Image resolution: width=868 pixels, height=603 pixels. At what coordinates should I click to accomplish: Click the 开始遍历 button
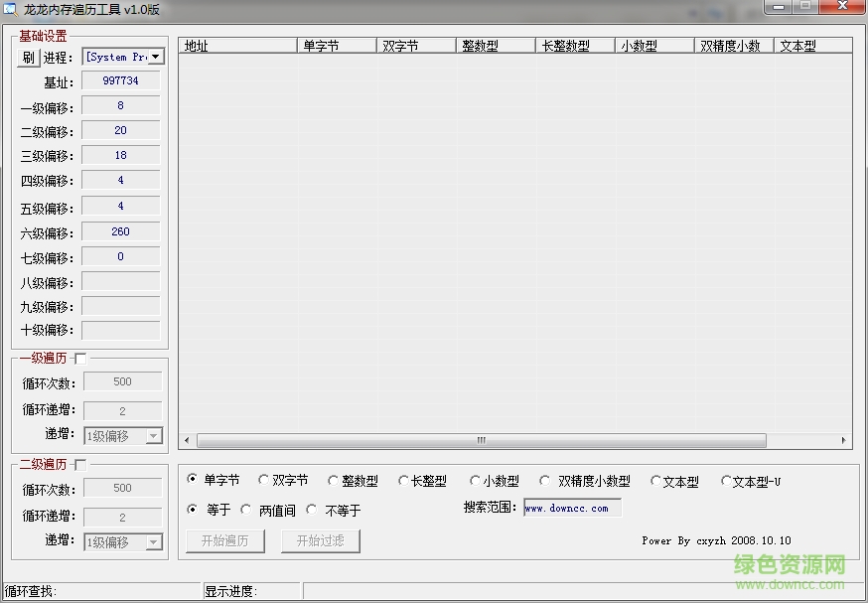[x=224, y=541]
